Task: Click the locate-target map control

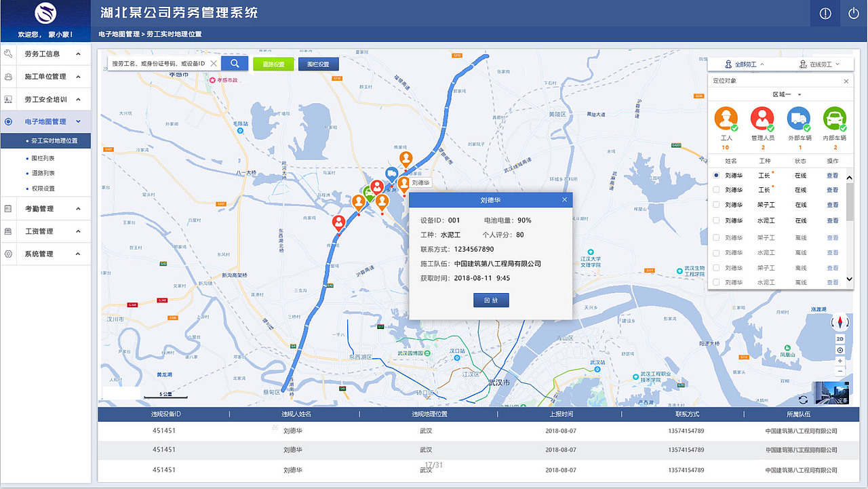Action: point(840,350)
